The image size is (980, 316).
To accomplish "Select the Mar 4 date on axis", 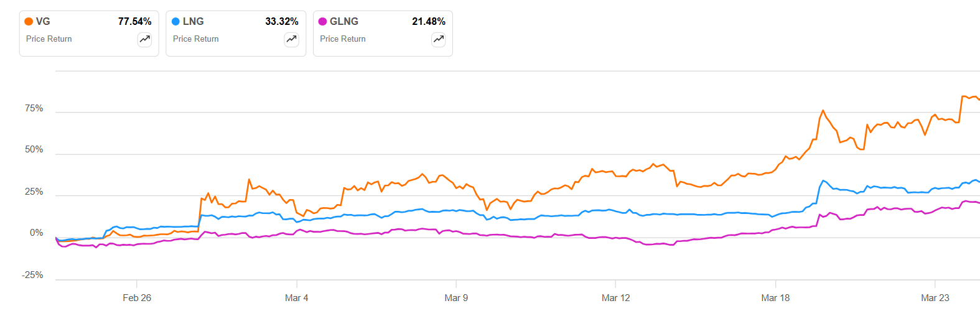I will tap(297, 298).
